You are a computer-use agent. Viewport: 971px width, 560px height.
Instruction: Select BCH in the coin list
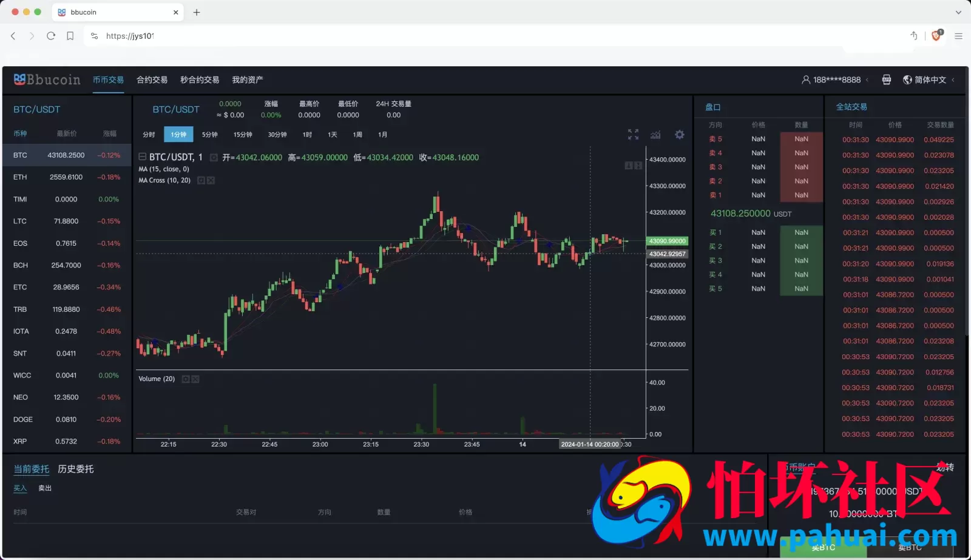pos(67,265)
